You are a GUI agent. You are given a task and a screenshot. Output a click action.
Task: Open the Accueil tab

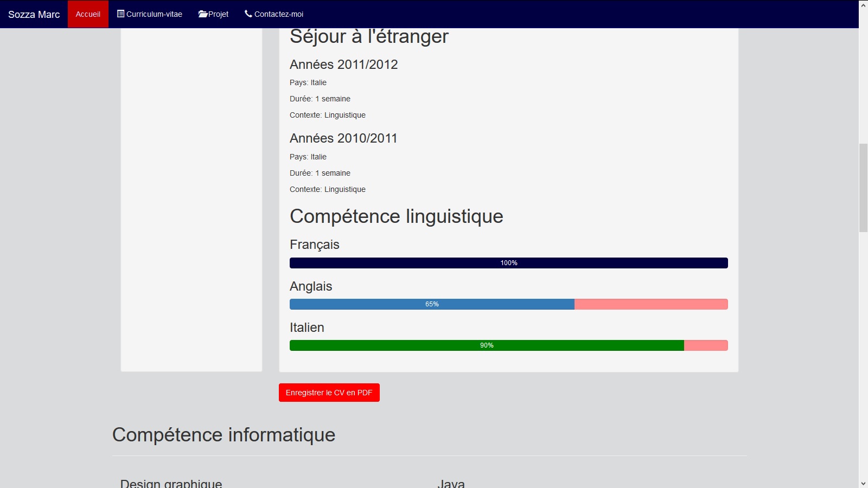pyautogui.click(x=88, y=14)
